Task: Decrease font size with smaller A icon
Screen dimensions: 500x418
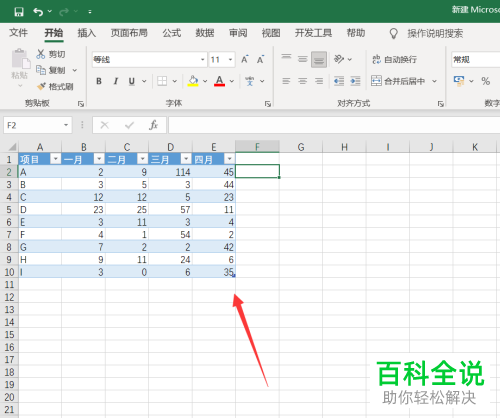Action: pos(260,59)
